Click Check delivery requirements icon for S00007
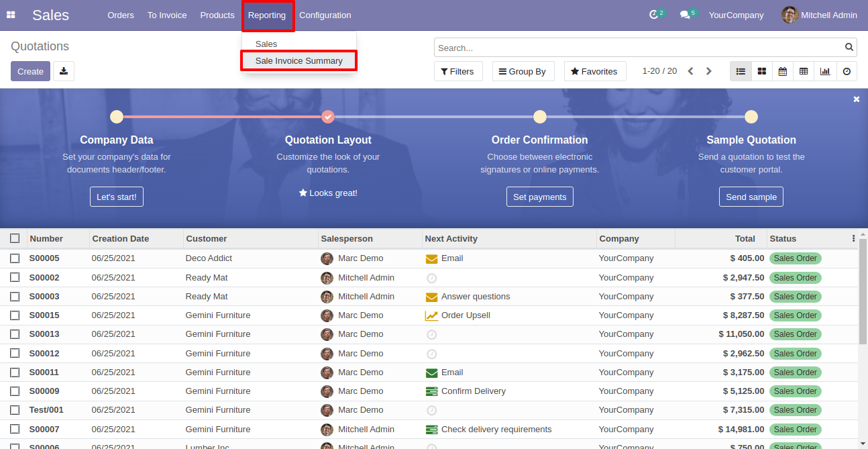This screenshot has height=449, width=868. pos(431,430)
